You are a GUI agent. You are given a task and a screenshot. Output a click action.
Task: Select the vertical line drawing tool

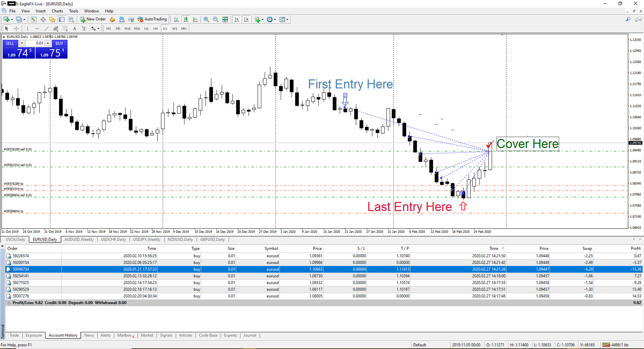[x=27, y=28]
